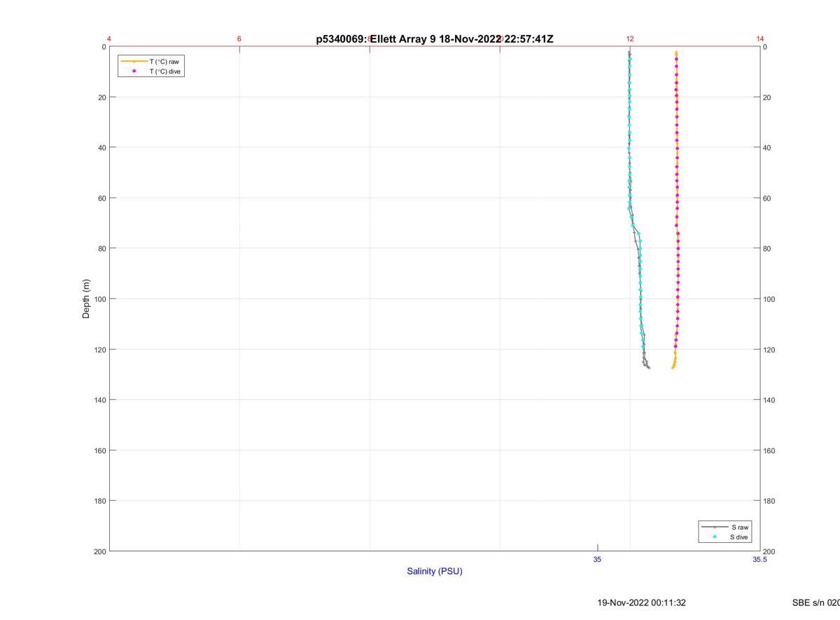Click the orange line sample for T raw
This screenshot has width=840, height=620.
pyautogui.click(x=134, y=62)
